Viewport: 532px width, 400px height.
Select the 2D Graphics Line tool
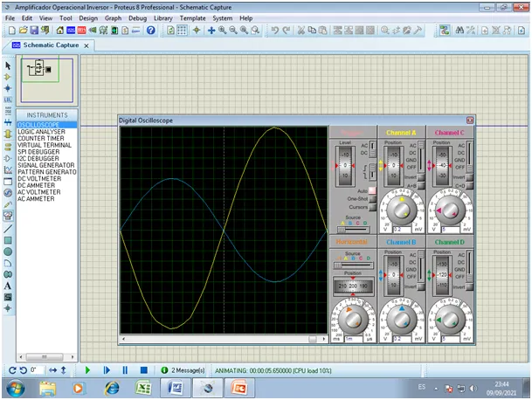coord(8,229)
